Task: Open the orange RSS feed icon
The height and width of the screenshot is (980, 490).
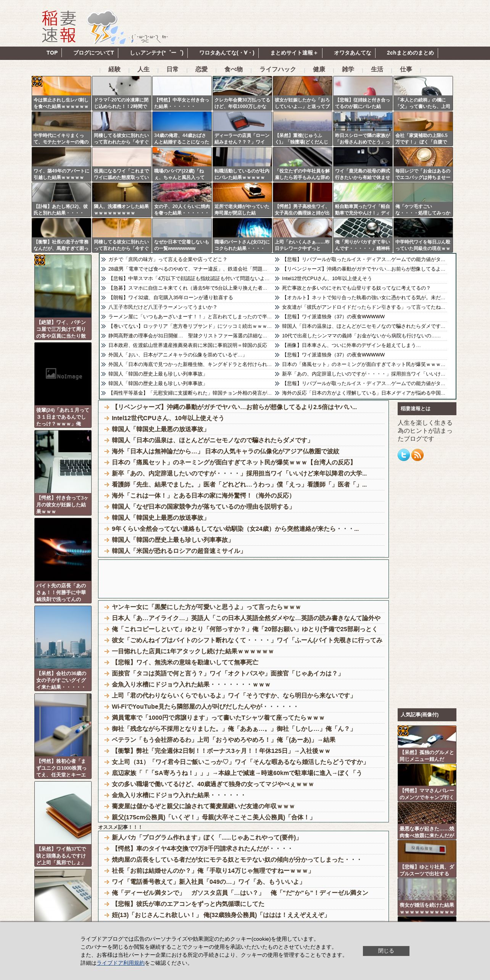Action: [x=417, y=455]
